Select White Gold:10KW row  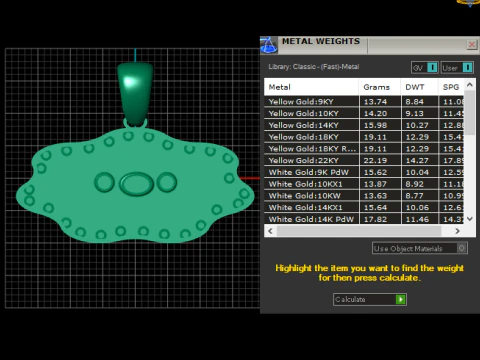[x=364, y=196]
